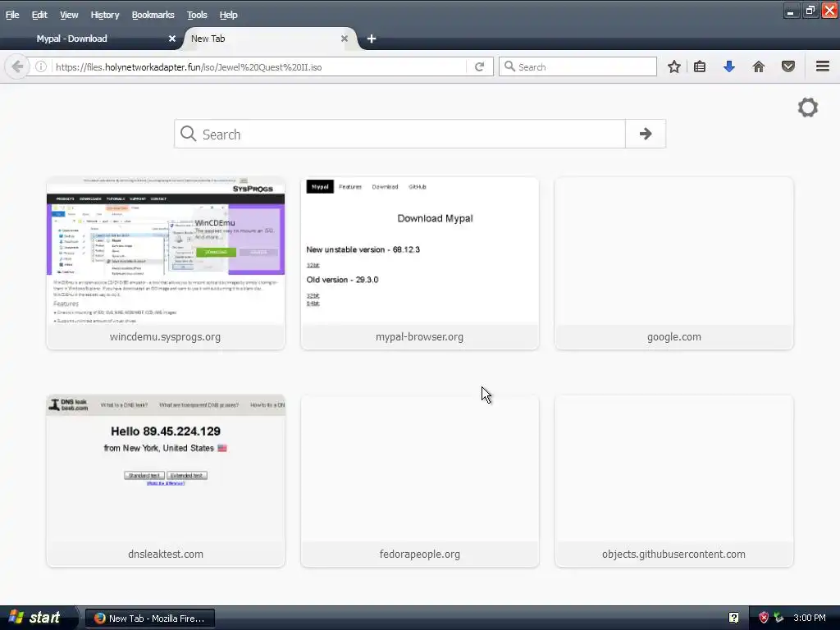
Task: Open the Bookmarks menu
Action: [x=153, y=15]
